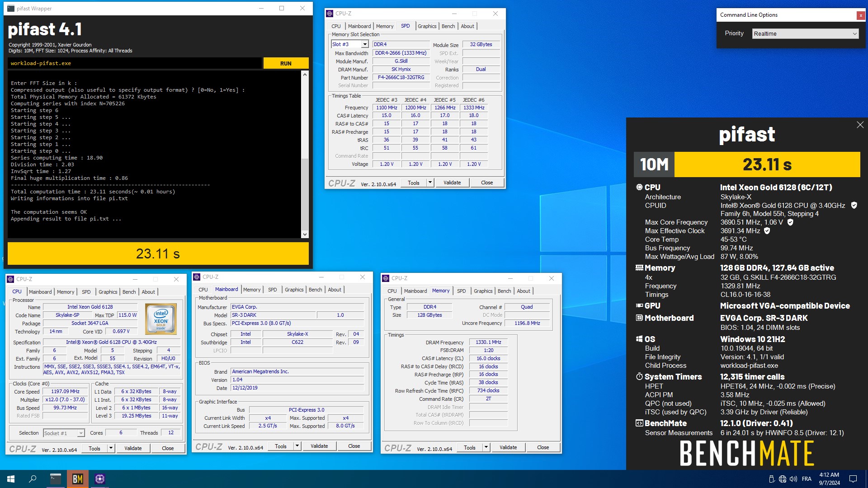Viewport: 868px width, 488px height.
Task: Open the Priority Realtime dropdown
Action: pyautogui.click(x=805, y=34)
